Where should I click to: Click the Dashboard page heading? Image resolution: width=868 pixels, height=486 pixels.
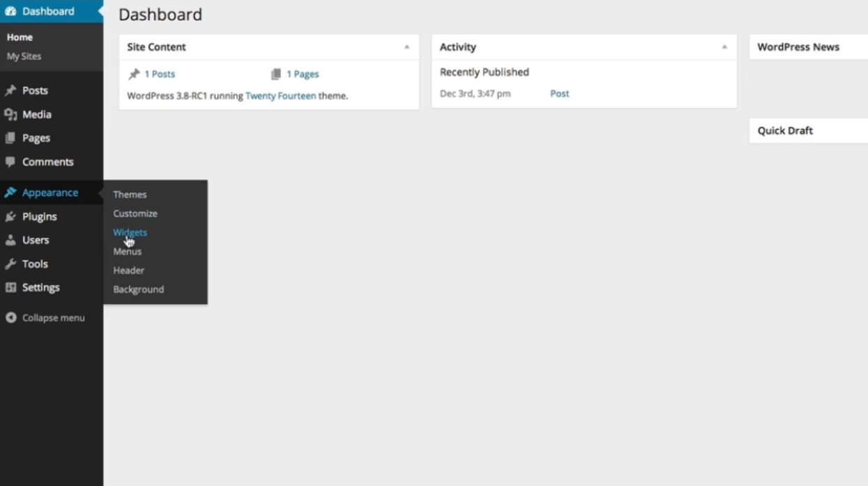coord(160,14)
